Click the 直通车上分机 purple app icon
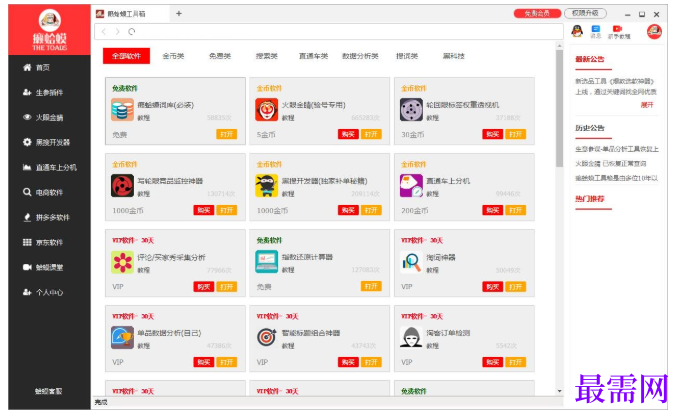Image resolution: width=687 pixels, height=420 pixels. coord(411,186)
